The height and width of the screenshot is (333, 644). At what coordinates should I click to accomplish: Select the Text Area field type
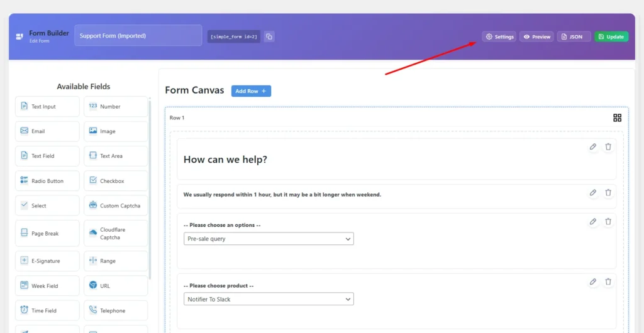tap(116, 156)
